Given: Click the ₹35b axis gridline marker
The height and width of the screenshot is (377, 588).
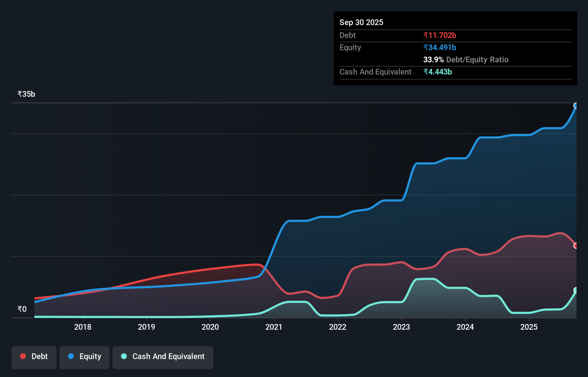Looking at the screenshot, I should (x=26, y=94).
